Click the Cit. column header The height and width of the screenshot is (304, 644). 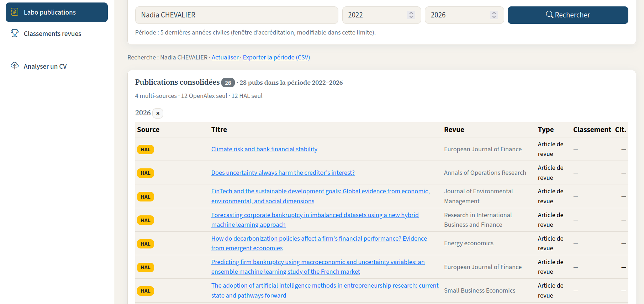(x=621, y=130)
